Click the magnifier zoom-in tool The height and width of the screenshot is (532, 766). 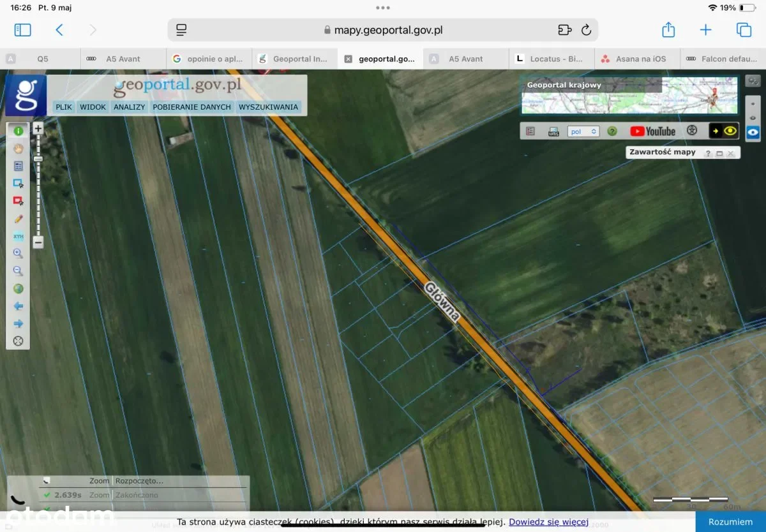(18, 253)
